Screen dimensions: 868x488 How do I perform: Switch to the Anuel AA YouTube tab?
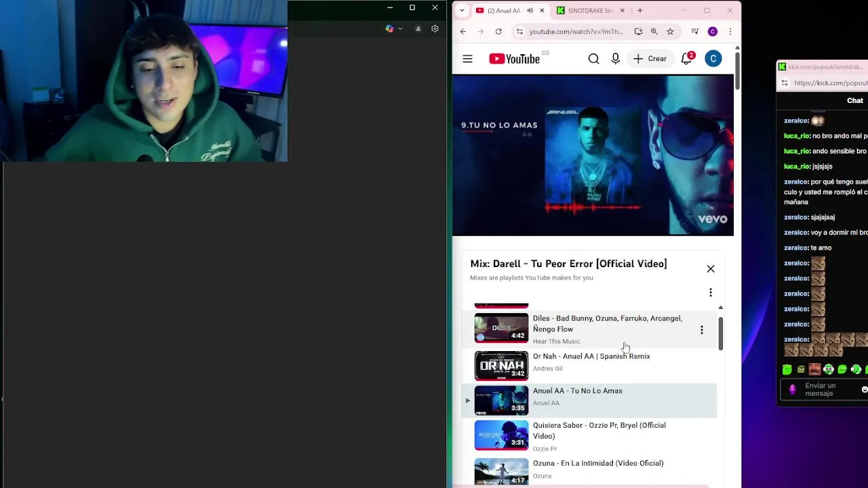[x=503, y=10]
